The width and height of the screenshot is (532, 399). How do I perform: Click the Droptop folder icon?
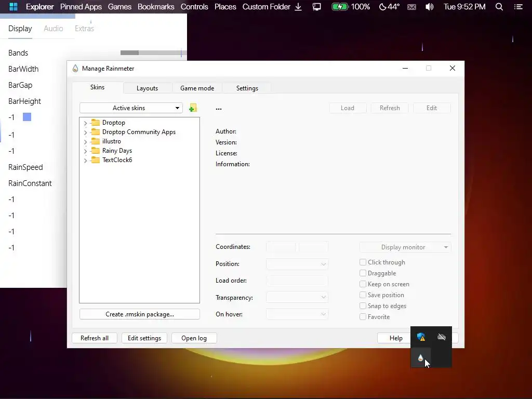[96, 123]
